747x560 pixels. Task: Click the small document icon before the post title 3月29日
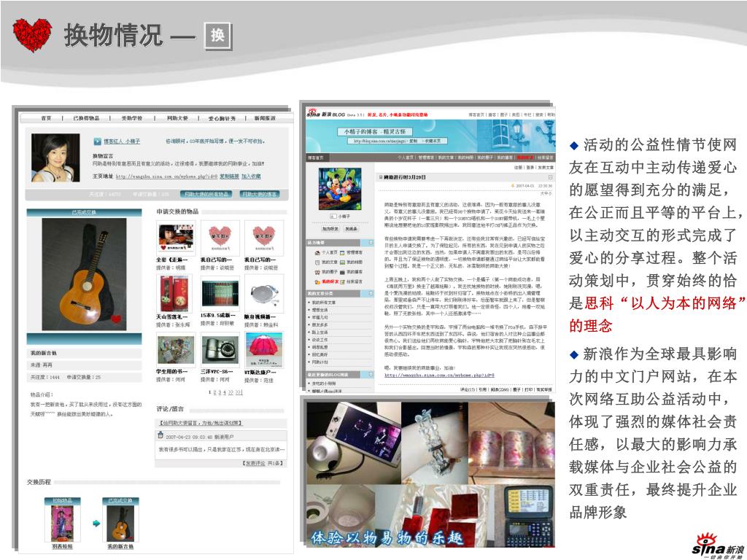click(x=381, y=177)
